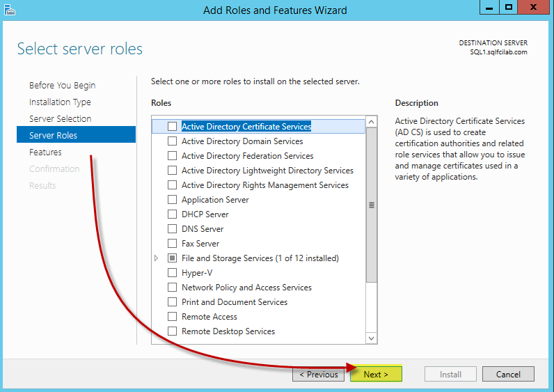Tick Active Directory Lightweight Directory Services
554x392 pixels.
tap(172, 171)
